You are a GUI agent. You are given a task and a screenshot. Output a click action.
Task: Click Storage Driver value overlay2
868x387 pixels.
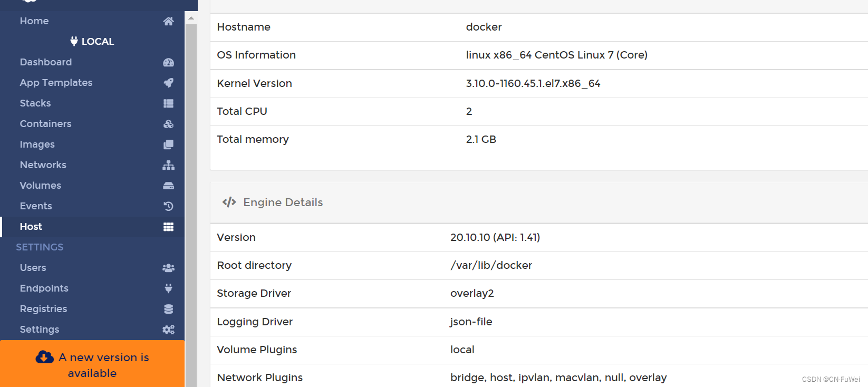click(472, 293)
